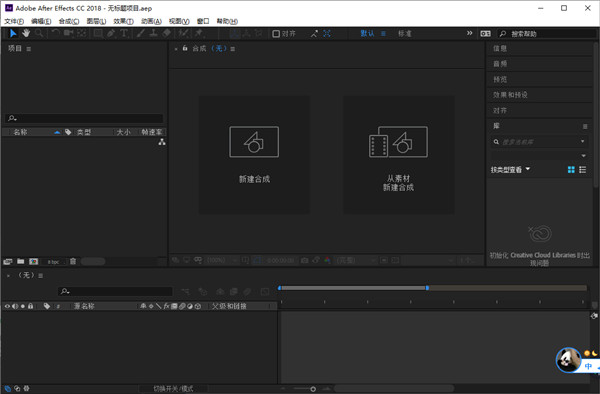Viewport: 600px width, 394px height.
Task: Switch library to grid view
Action: coord(571,169)
